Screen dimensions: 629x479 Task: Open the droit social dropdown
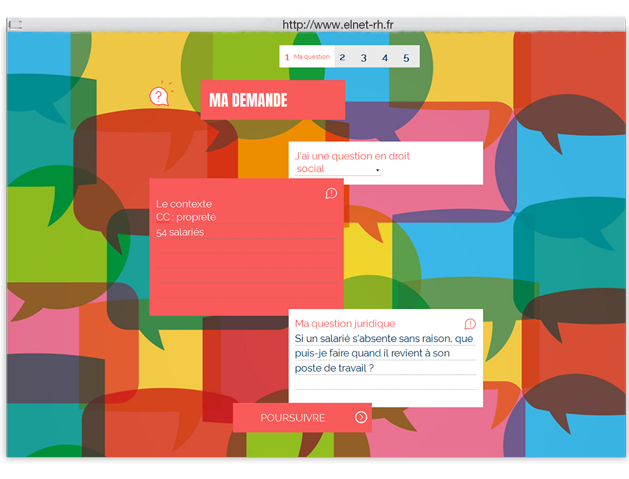pyautogui.click(x=339, y=169)
